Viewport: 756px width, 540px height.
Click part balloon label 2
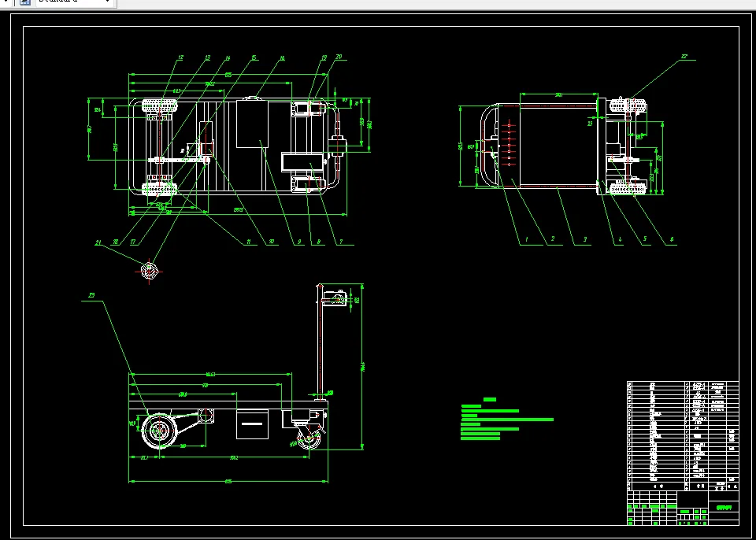pyautogui.click(x=553, y=239)
